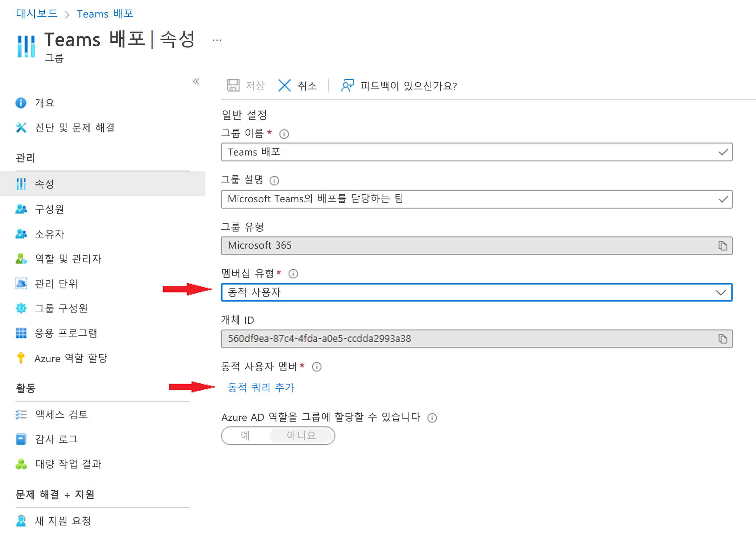Image resolution: width=756 pixels, height=538 pixels.
Task: Click the 취소 cancel X icon
Action: coord(284,86)
